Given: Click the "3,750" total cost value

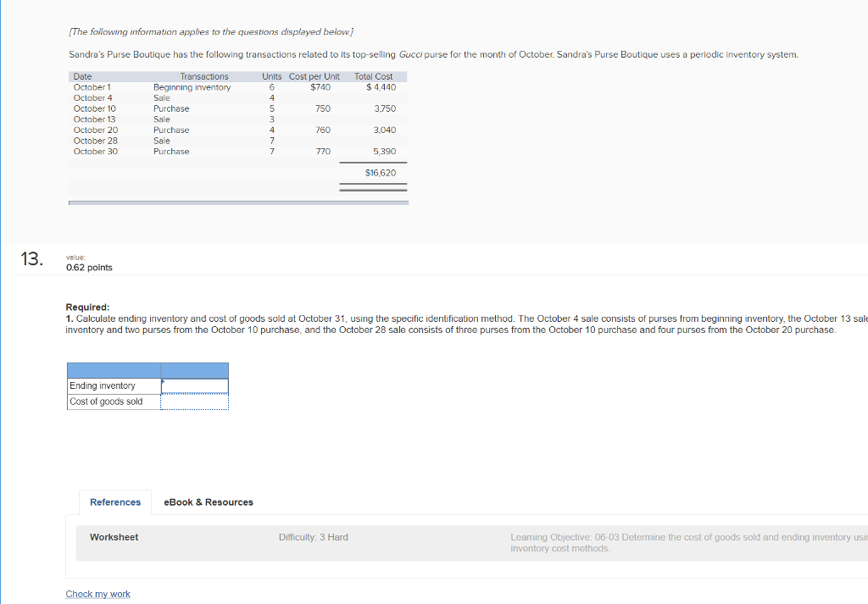Looking at the screenshot, I should coord(386,109).
